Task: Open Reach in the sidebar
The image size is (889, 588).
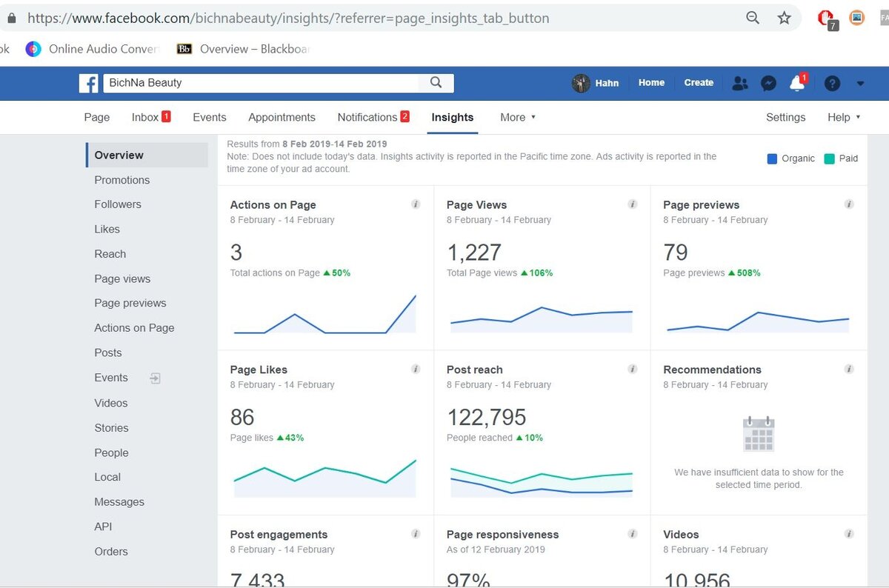Action: point(110,254)
